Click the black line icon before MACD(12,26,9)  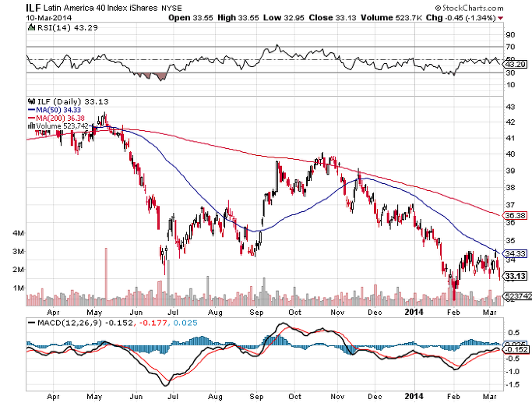(32, 323)
